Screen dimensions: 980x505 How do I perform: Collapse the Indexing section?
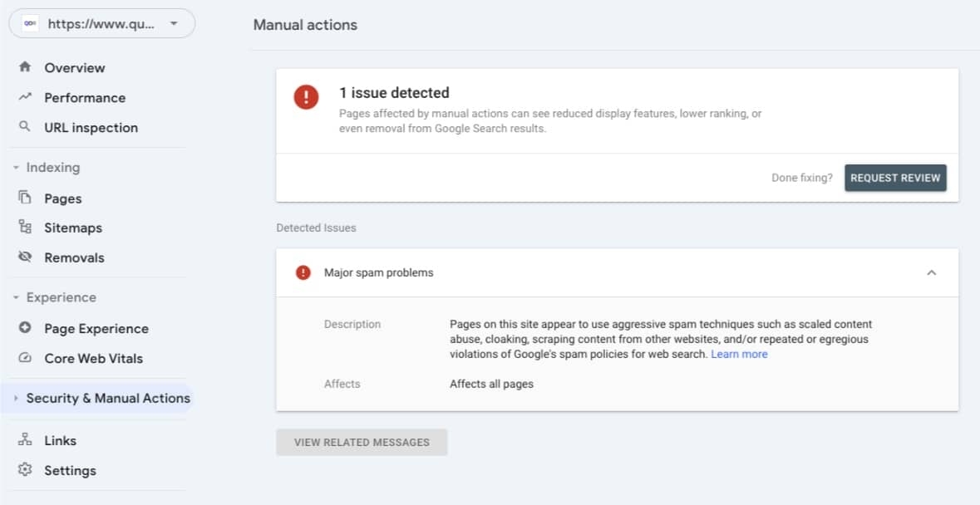click(x=17, y=168)
